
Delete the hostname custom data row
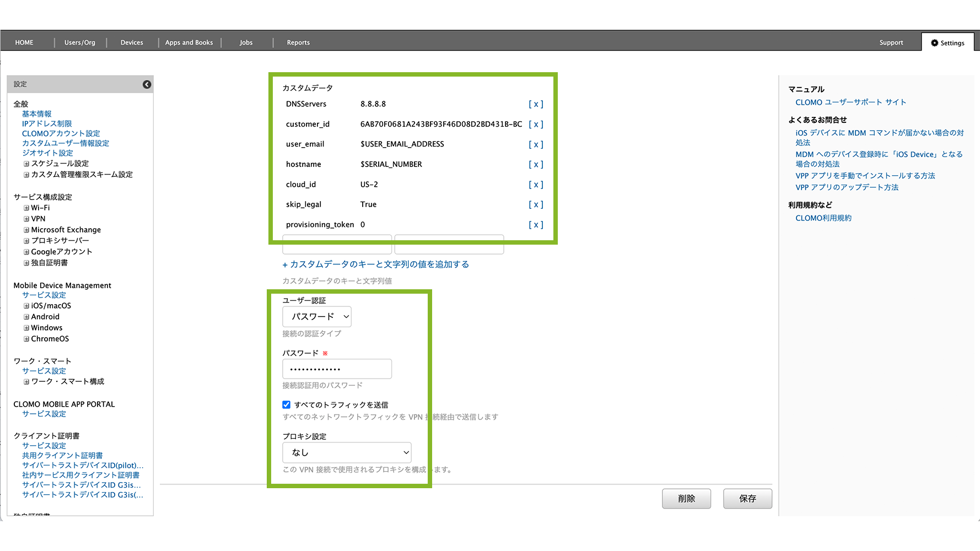[x=535, y=164]
